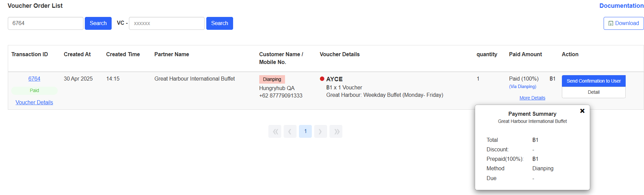This screenshot has width=644, height=195.
Task: Click Search next to VC code field
Action: (220, 23)
